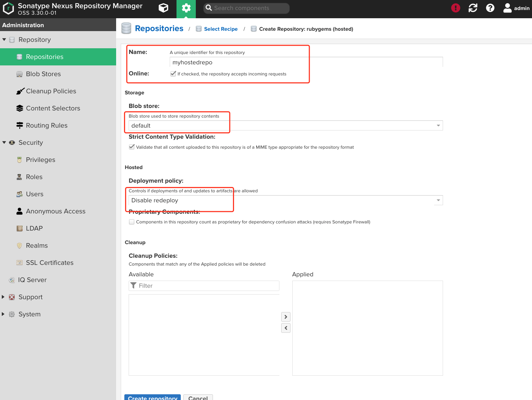Open Cleanup Policies in sidebar
Image resolution: width=532 pixels, height=400 pixels.
(58, 91)
